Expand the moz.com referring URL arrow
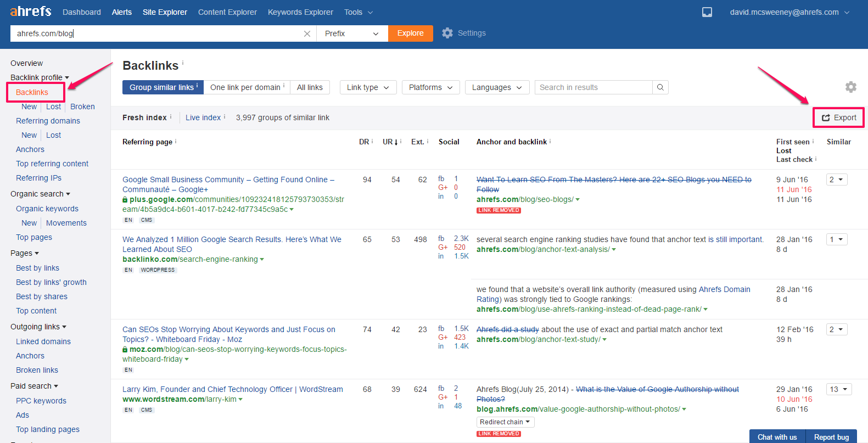 point(187,360)
